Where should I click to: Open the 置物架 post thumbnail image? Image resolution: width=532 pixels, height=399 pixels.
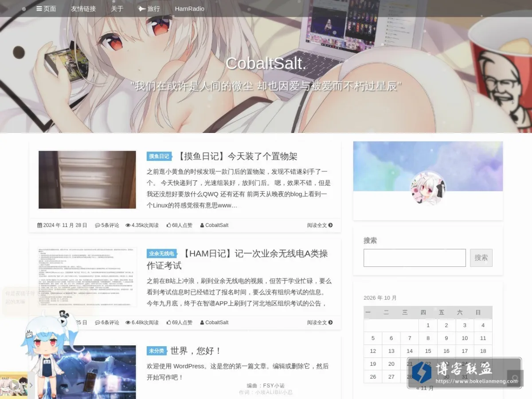coord(87,180)
